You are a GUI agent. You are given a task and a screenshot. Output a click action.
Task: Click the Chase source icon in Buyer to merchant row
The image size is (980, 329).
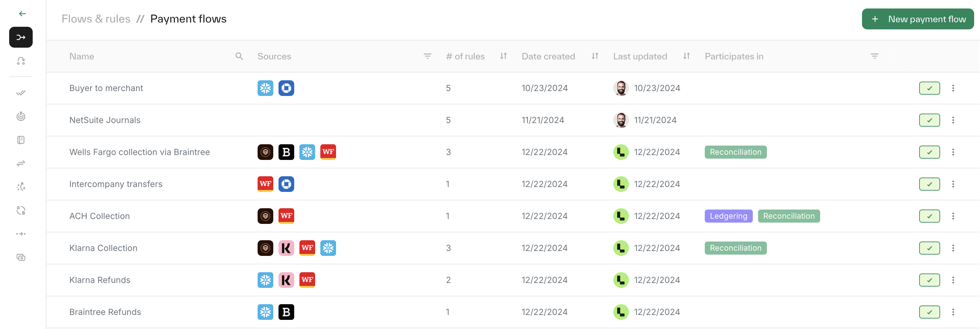pyautogui.click(x=286, y=88)
